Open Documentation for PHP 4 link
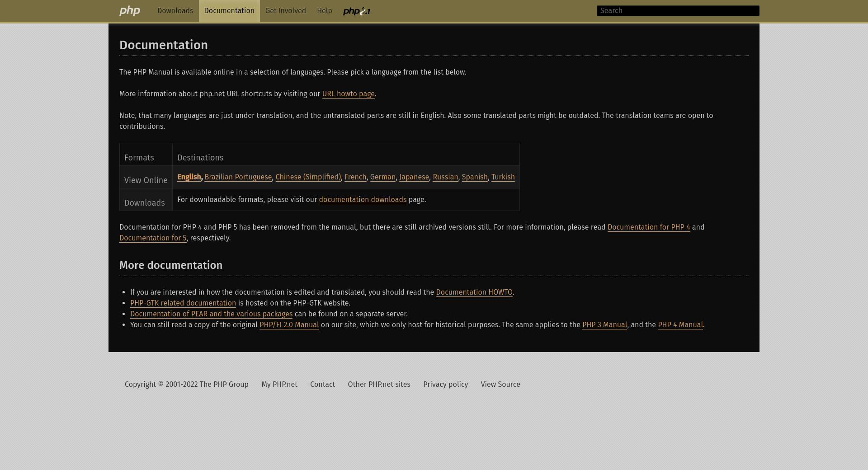Image resolution: width=868 pixels, height=470 pixels. (649, 227)
